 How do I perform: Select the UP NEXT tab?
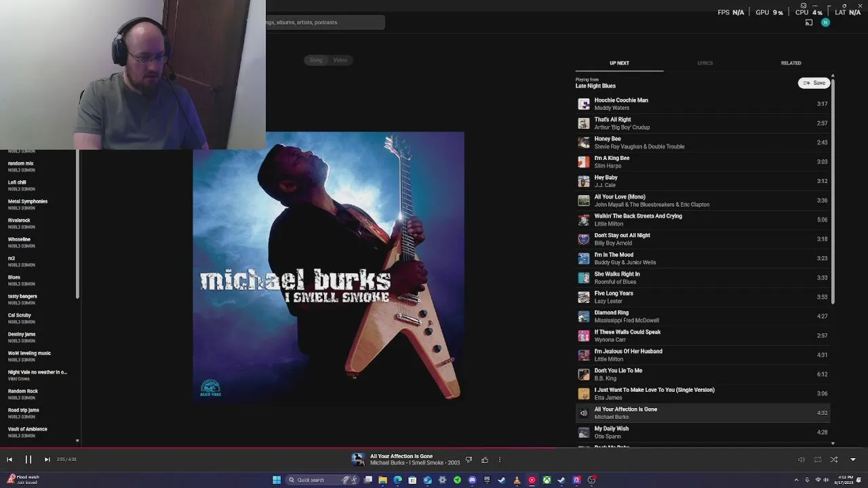(x=619, y=63)
